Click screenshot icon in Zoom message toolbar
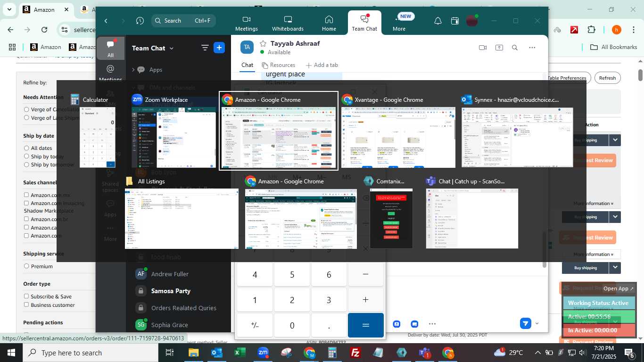Screen dimensions: 644x362 click(x=397, y=324)
